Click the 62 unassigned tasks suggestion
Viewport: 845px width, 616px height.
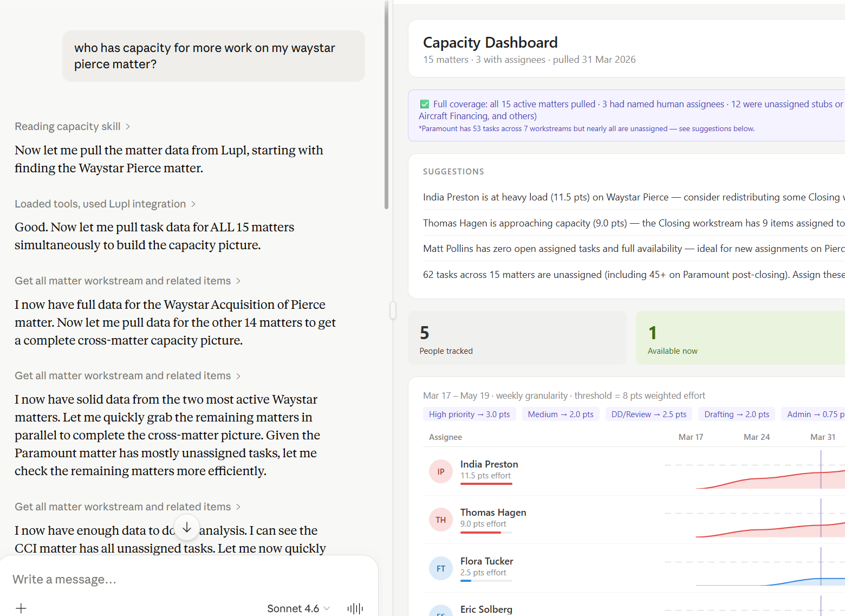tap(634, 275)
